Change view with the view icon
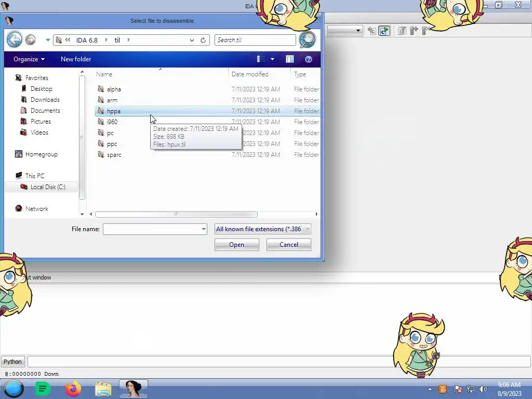 261,59
